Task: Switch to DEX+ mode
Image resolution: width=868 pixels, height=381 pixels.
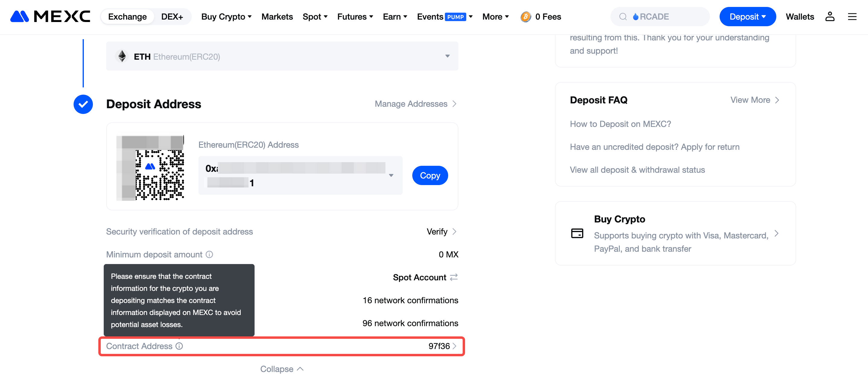Action: 172,17
